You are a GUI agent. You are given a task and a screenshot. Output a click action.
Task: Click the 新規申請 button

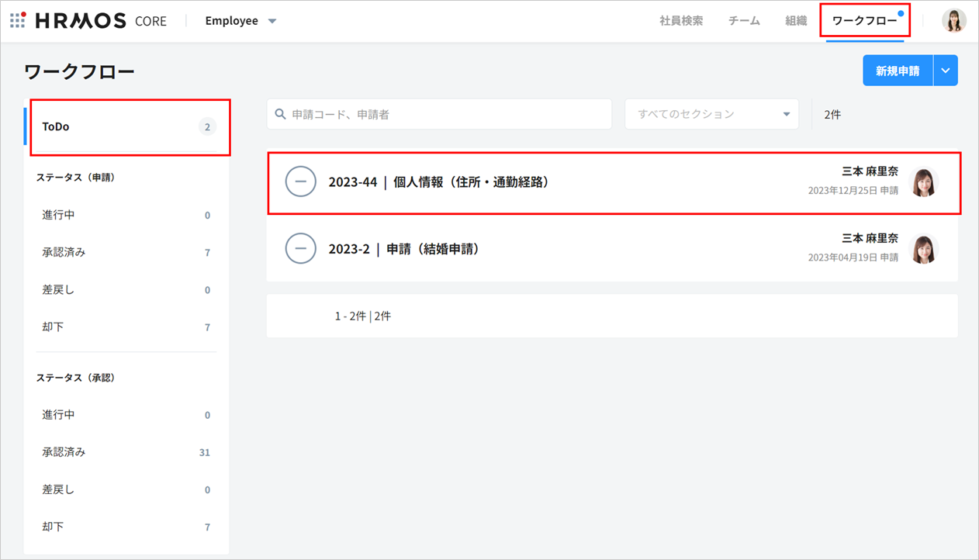pos(898,71)
